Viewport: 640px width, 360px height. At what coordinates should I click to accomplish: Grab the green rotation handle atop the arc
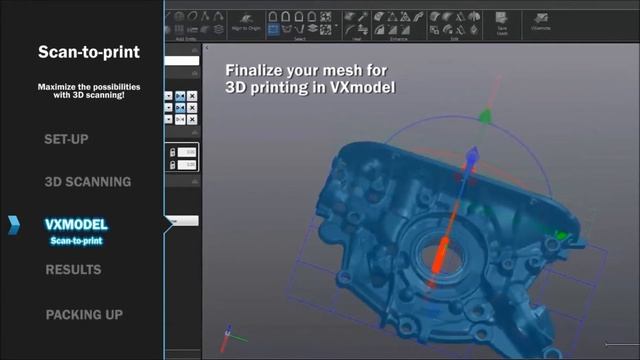tap(485, 117)
